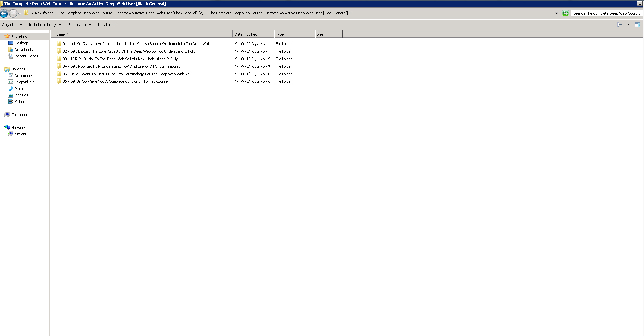The image size is (644, 336).
Task: Expand the address bar history dropdown
Action: click(557, 13)
